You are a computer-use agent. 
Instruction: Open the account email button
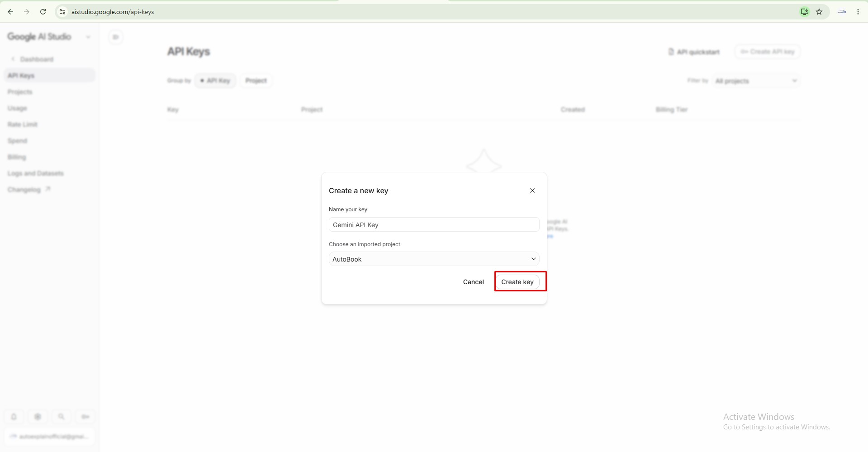(x=50, y=437)
